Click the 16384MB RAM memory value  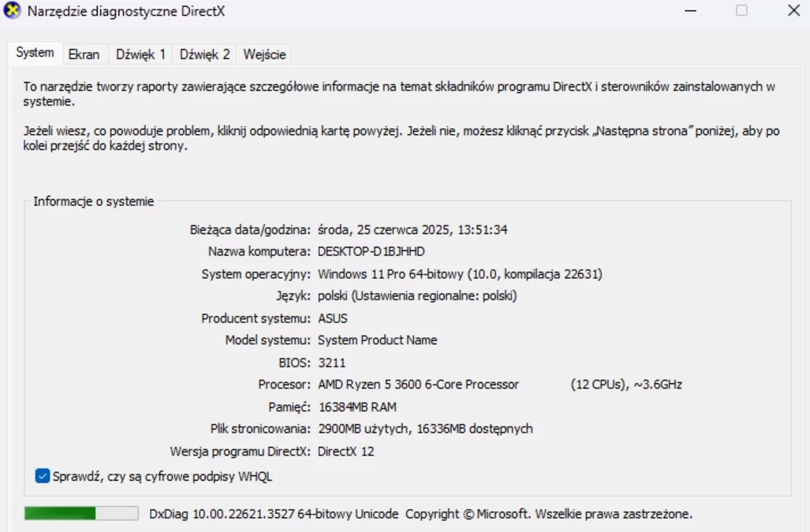coord(357,407)
